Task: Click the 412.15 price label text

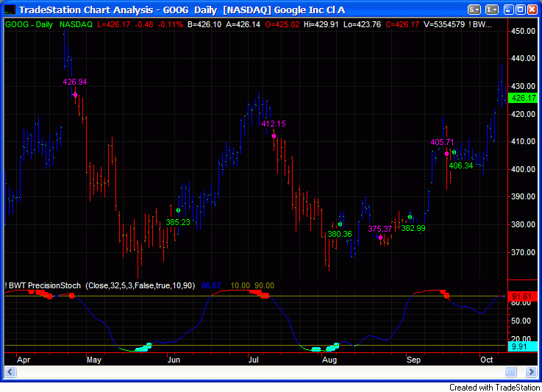Action: pos(274,124)
